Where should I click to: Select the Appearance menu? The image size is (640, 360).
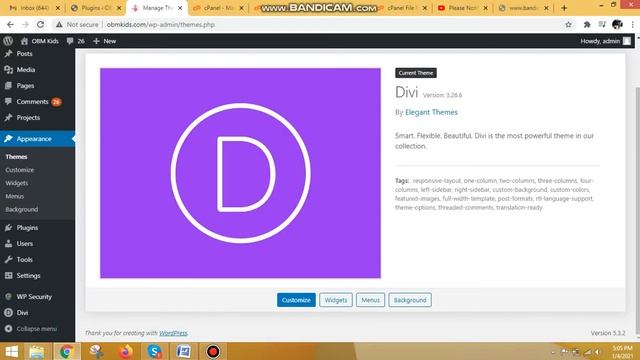coord(37,139)
